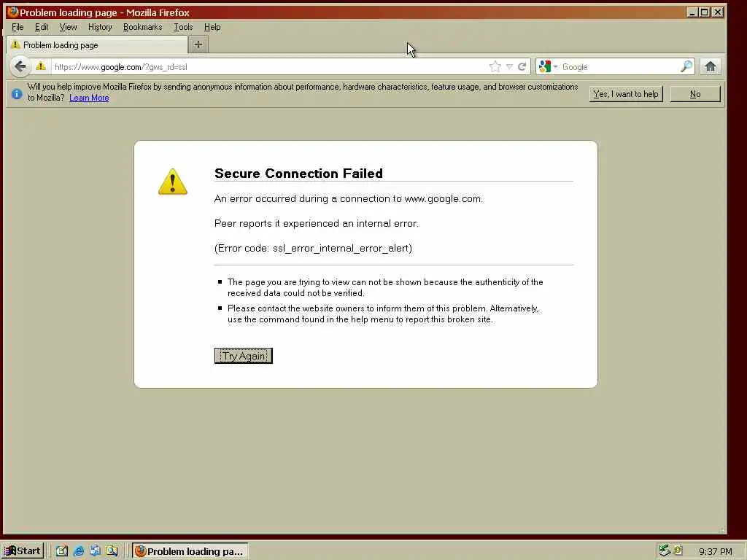Bookmark this page with the star icon
This screenshot has height=560, width=747.
click(x=495, y=66)
